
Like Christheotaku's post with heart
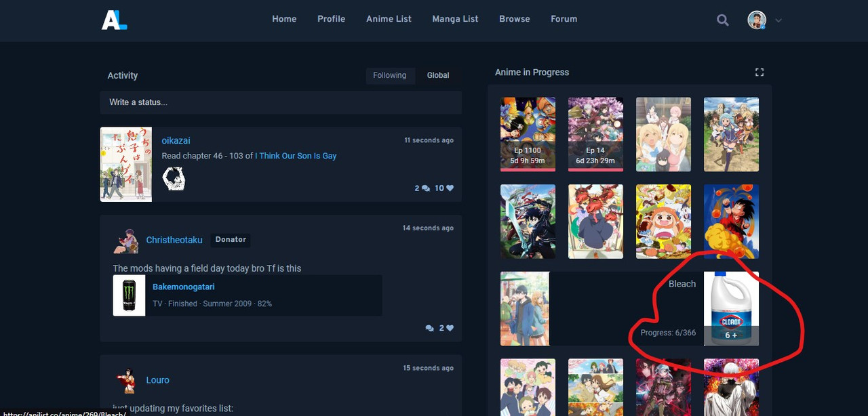[446, 328]
